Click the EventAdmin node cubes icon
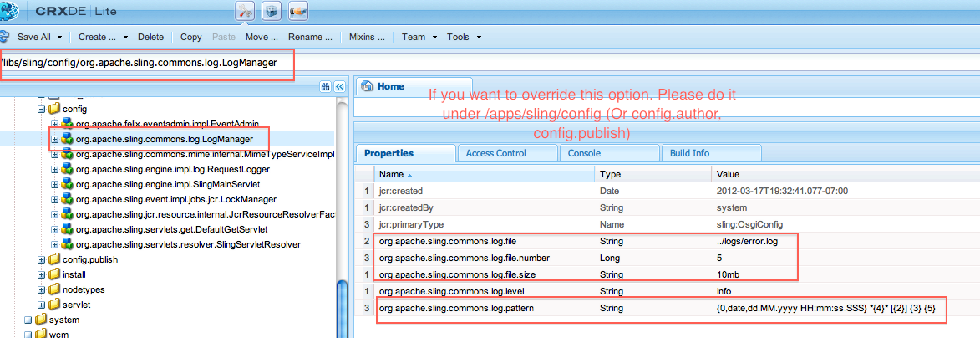 pos(68,124)
